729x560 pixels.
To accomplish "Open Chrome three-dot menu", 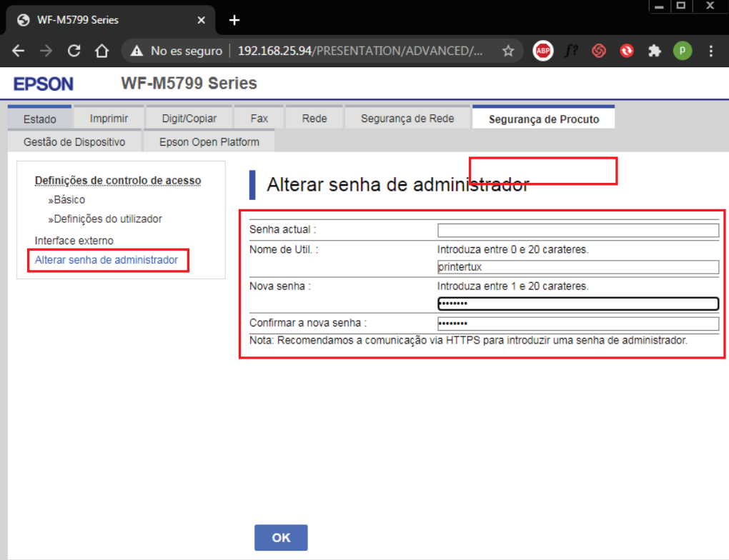I will (711, 51).
